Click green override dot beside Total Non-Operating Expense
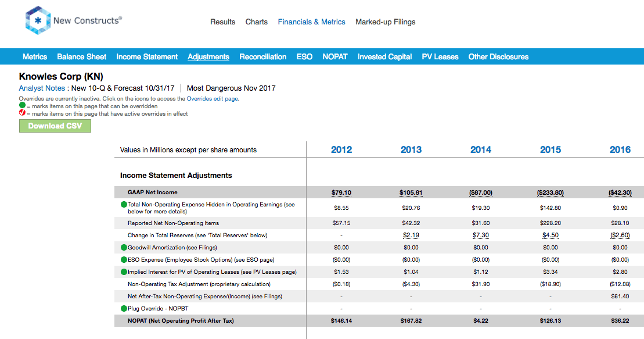The image size is (644, 339). pos(124,205)
